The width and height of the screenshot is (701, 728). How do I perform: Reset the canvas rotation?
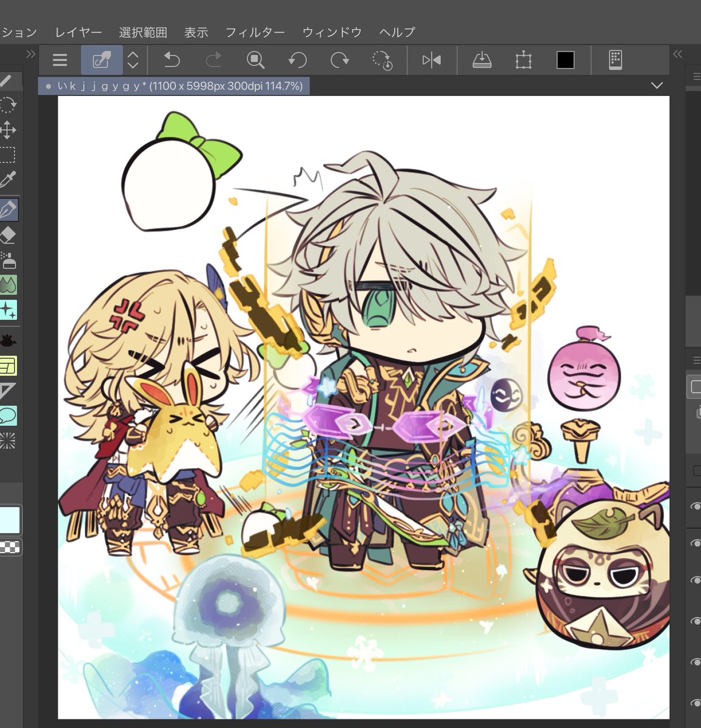click(382, 60)
